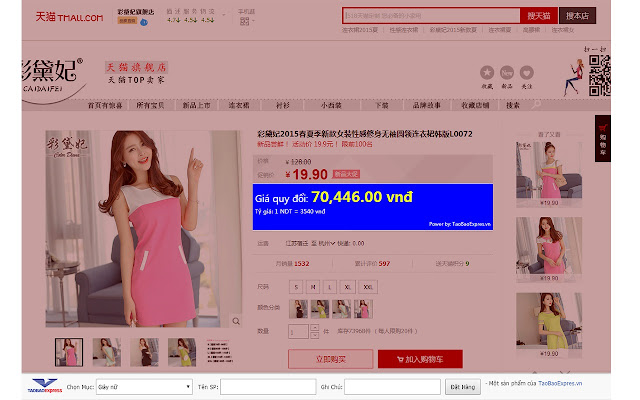
Task: Click the zoom magnifier on main product image
Action: [x=236, y=321]
